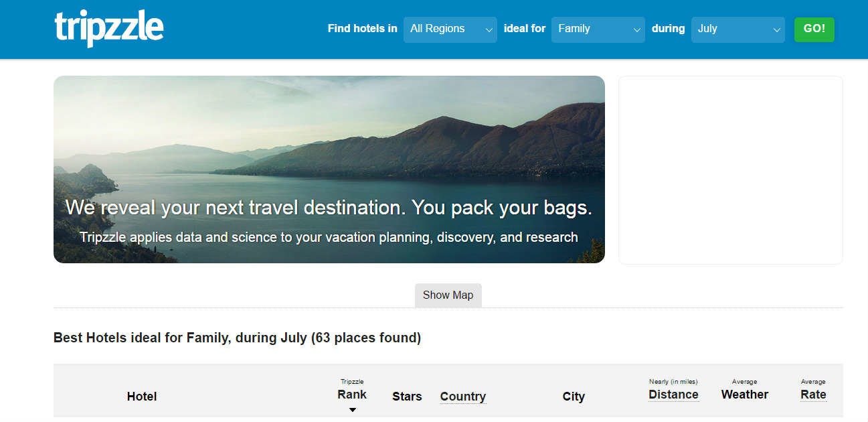Click the empty white panel beside the banner
This screenshot has height=422, width=868.
coord(730,169)
